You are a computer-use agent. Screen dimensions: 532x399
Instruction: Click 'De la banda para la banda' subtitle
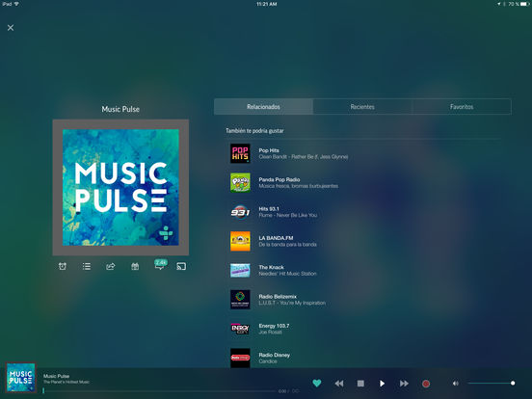[288, 244]
